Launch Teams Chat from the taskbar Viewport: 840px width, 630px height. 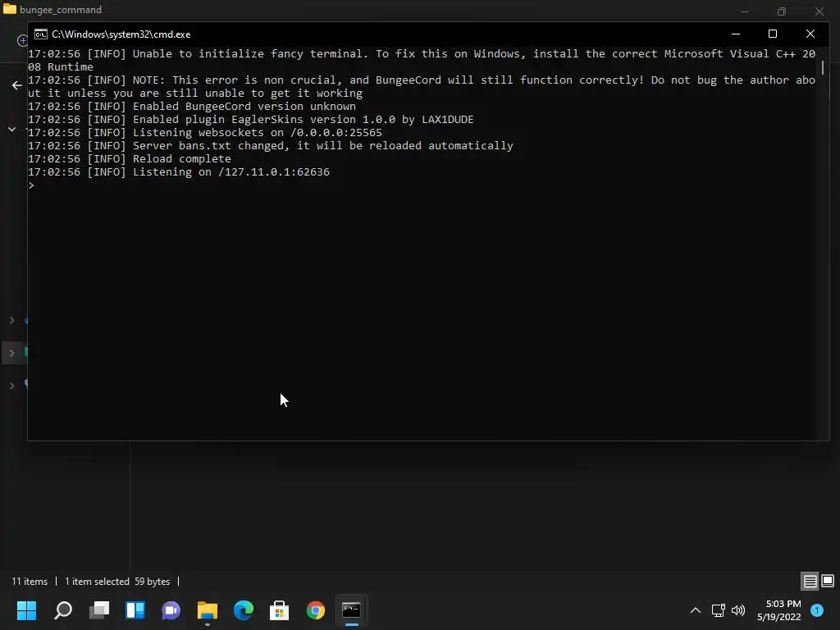pos(171,609)
